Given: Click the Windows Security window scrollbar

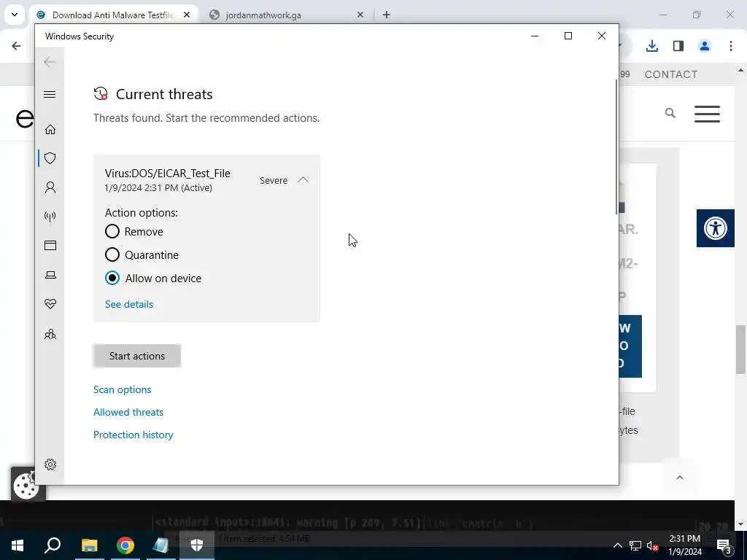Looking at the screenshot, I should pos(616,147).
